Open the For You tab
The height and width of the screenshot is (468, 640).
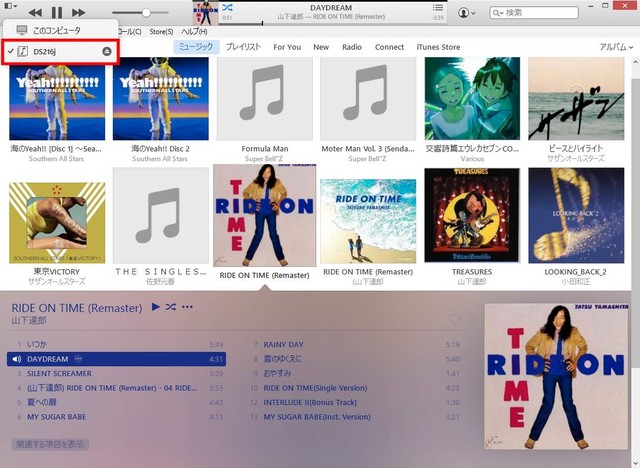pos(287,47)
